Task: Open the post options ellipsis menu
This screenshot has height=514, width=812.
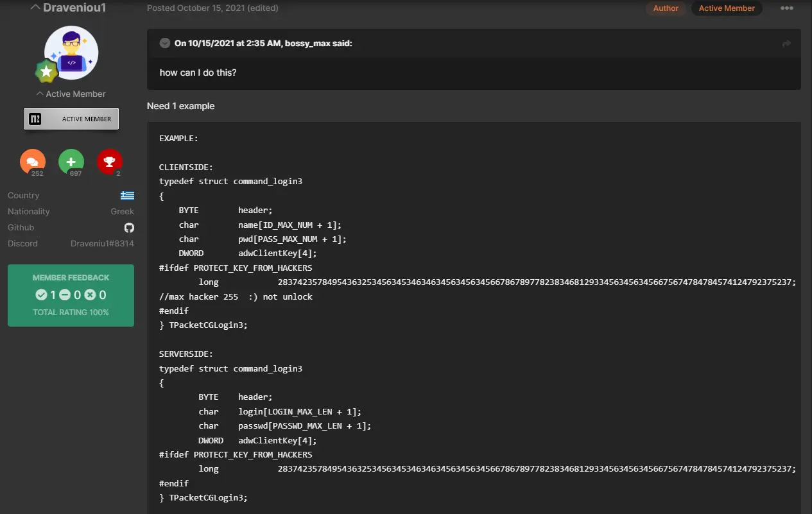Action: click(x=786, y=8)
